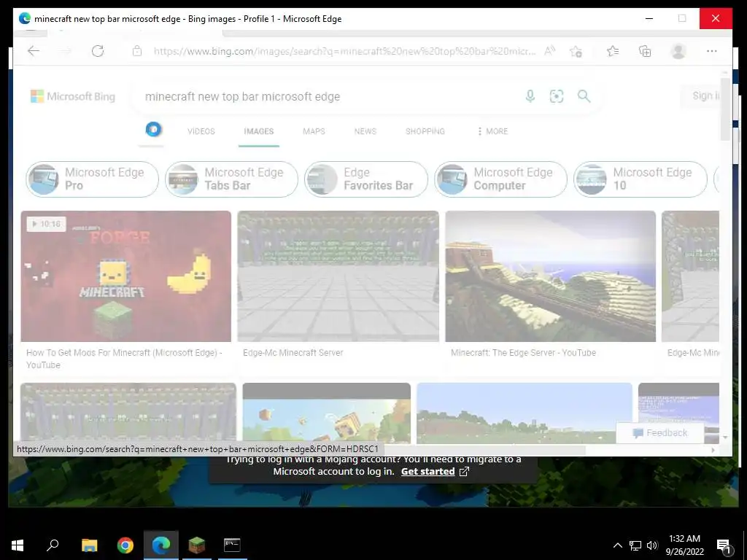Switch to the Videos tab
This screenshot has width=747, height=560.
201,131
